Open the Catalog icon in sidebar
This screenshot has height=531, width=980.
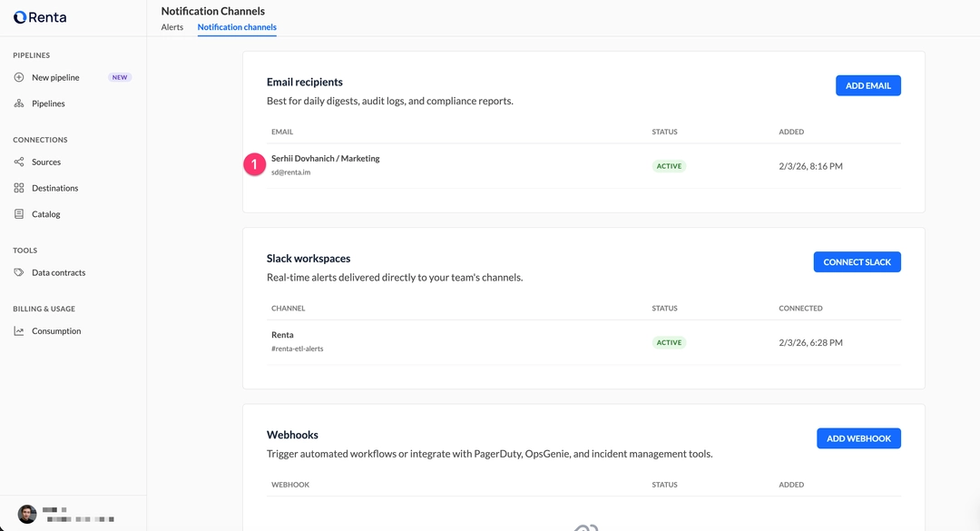tap(19, 214)
